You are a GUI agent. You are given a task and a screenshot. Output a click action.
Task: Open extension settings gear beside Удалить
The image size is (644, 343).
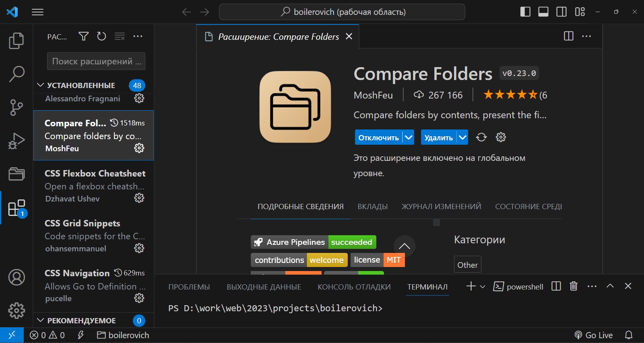501,137
